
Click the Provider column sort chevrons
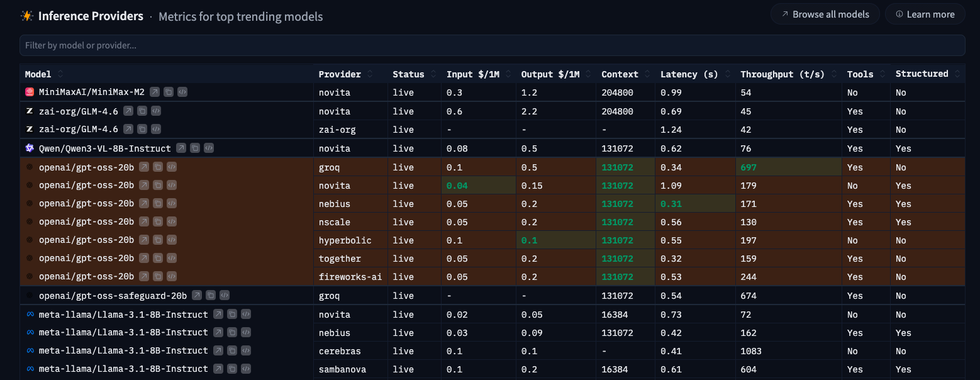[x=369, y=73]
